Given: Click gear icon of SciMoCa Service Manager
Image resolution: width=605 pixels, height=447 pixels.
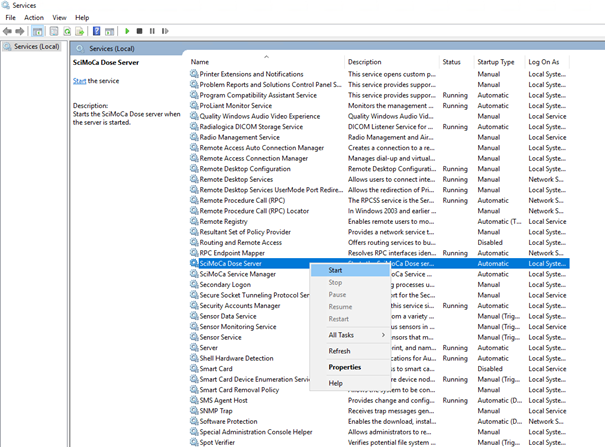Looking at the screenshot, I should click(x=194, y=274).
